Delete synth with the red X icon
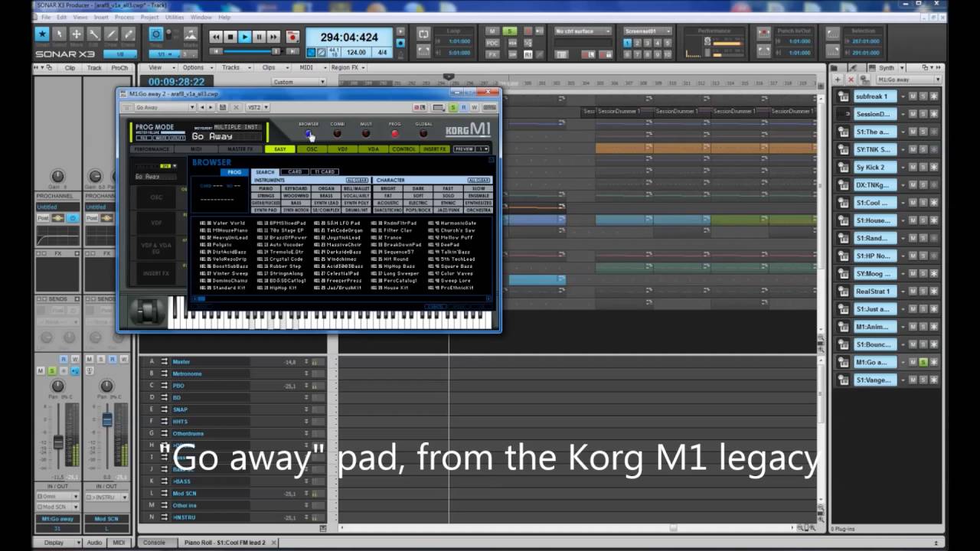 (851, 80)
